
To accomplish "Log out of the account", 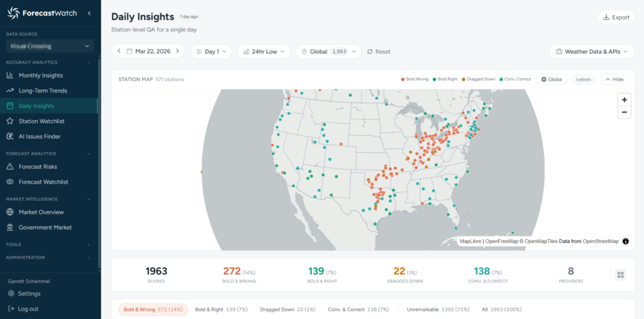I will point(28,309).
